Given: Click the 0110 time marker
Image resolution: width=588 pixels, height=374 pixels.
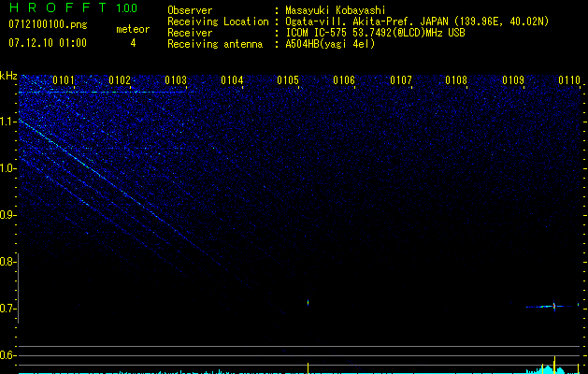Looking at the screenshot, I should pyautogui.click(x=569, y=80).
